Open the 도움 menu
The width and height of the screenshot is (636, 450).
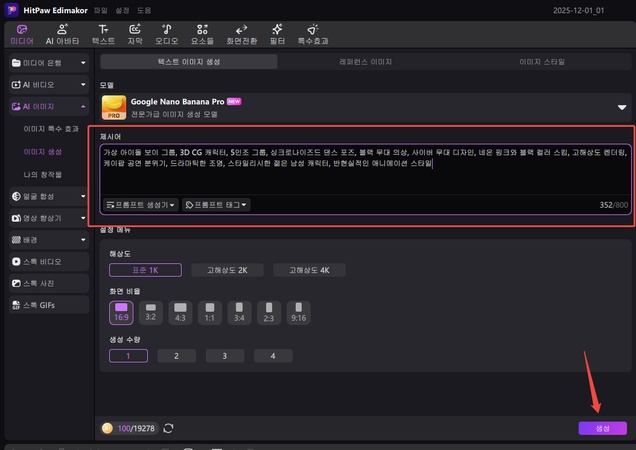(x=144, y=11)
